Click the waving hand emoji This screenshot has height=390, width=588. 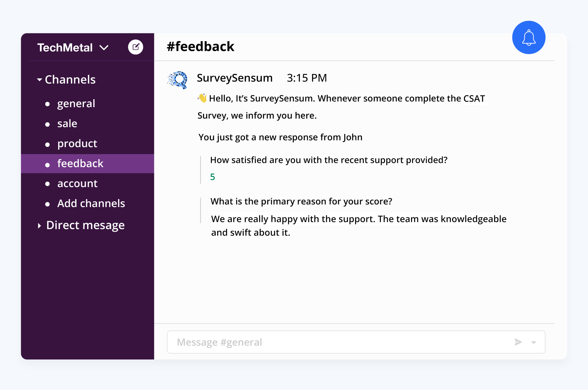click(x=202, y=98)
